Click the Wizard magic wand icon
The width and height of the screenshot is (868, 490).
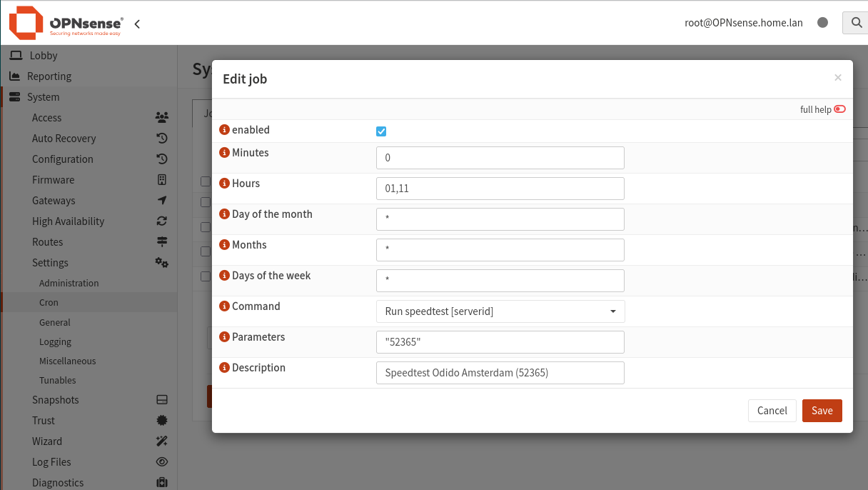[x=162, y=441]
